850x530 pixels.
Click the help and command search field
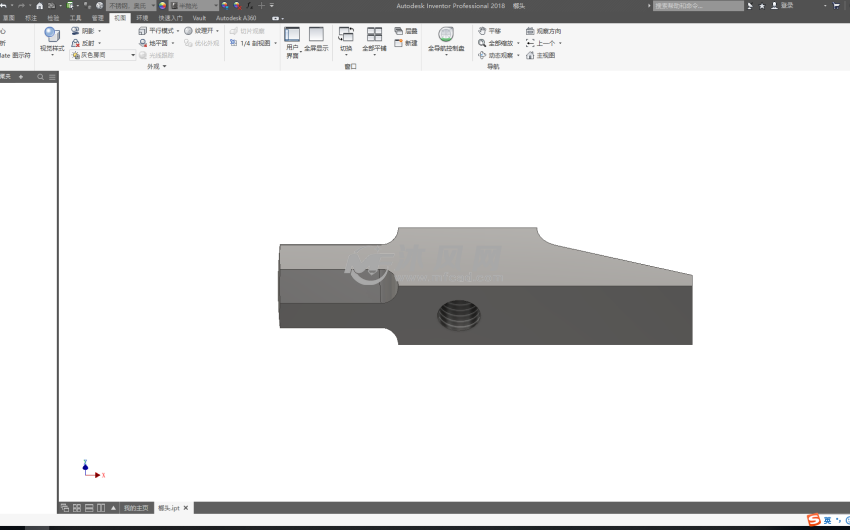coord(698,6)
